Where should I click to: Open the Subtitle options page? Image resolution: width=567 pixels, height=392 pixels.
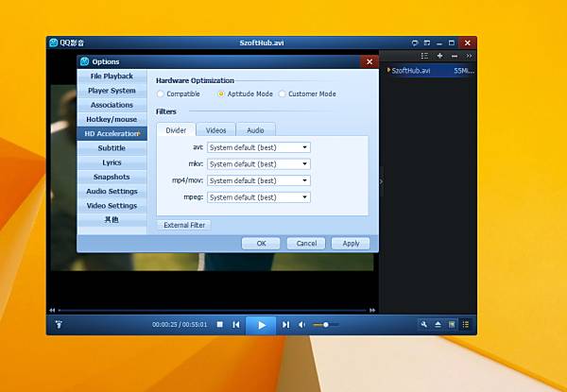coord(112,148)
